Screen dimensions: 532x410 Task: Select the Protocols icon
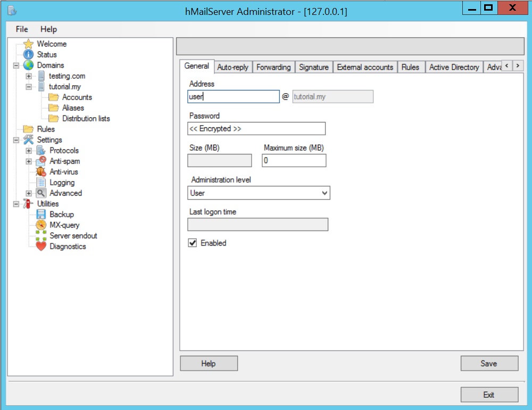[41, 150]
